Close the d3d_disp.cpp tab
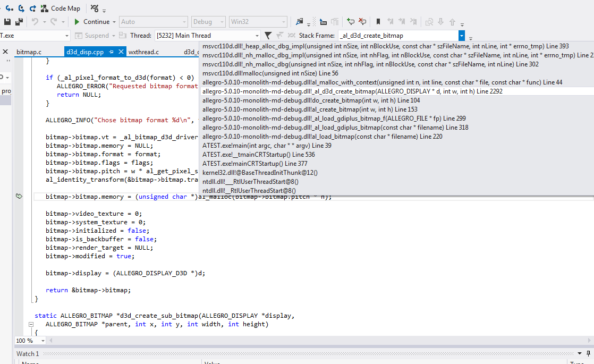Viewport: 594px width, 364px height. pos(121,52)
